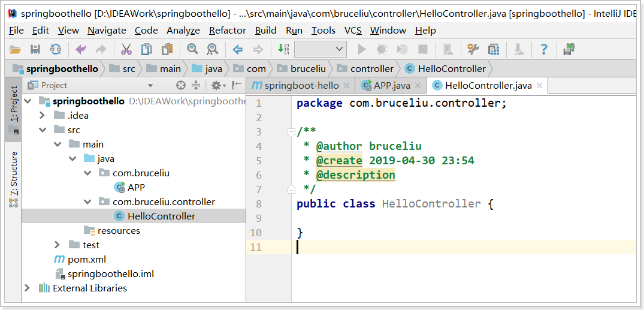Click the HelloController breadcrumb
The width and height of the screenshot is (644, 310).
click(445, 69)
